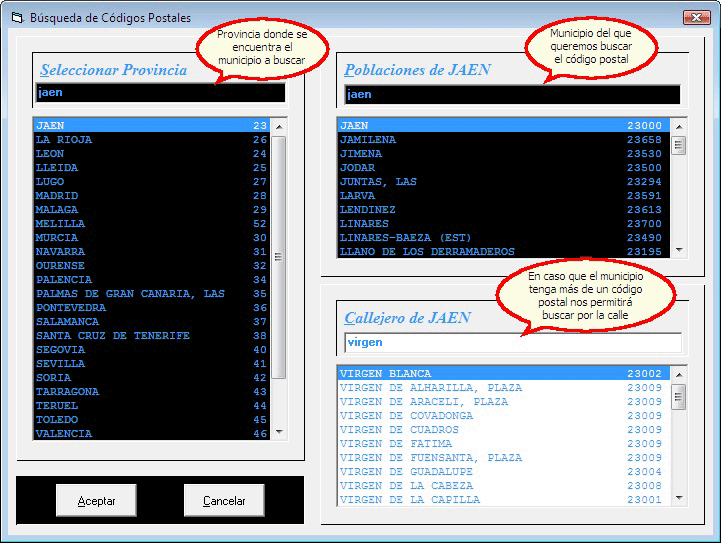Image resolution: width=721 pixels, height=543 pixels.
Task: Click up arrow of Callejero scrollbar
Action: click(679, 375)
